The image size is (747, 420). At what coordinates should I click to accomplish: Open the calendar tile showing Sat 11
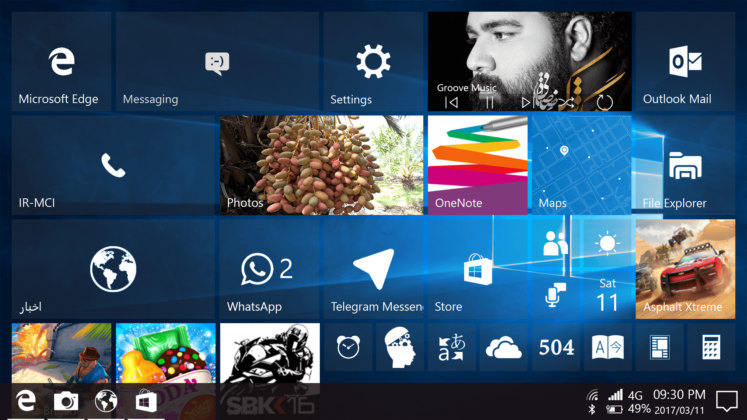click(x=607, y=295)
